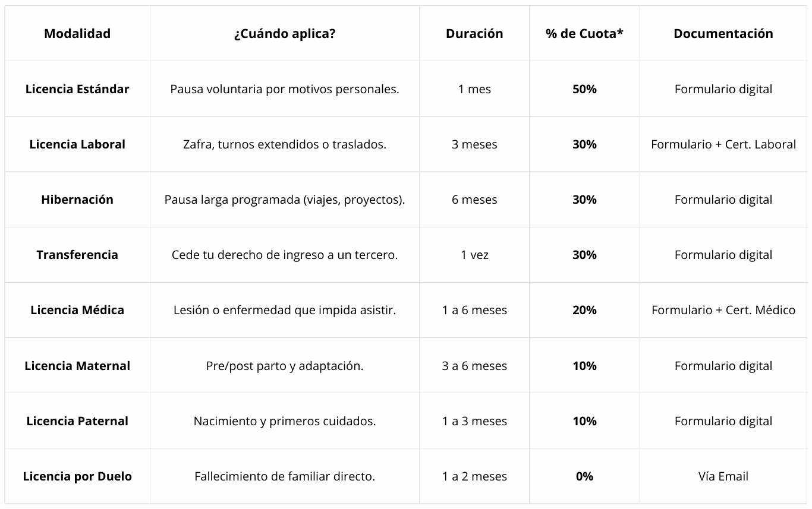812x509 pixels.
Task: Click Formulario + Cert. Médico cell
Action: [723, 310]
